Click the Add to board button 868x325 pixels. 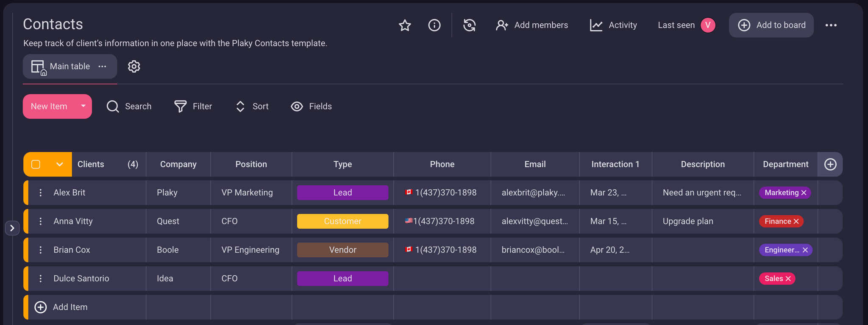(771, 25)
